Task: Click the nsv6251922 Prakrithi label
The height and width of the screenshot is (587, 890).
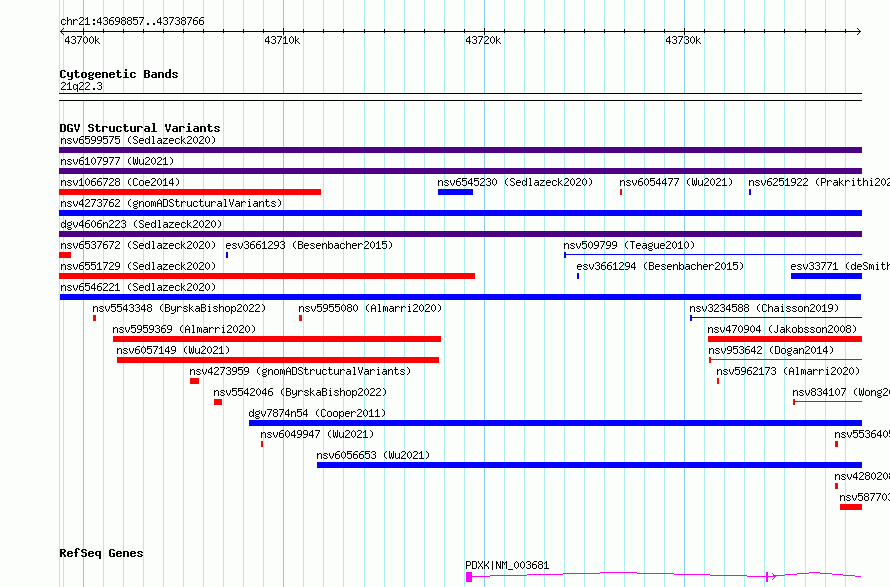Action: point(818,182)
